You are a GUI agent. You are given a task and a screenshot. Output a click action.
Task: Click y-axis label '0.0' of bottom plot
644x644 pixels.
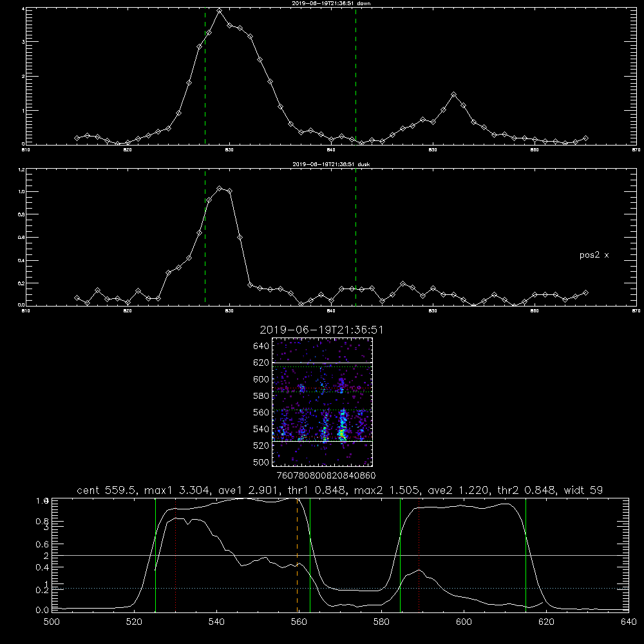42,610
